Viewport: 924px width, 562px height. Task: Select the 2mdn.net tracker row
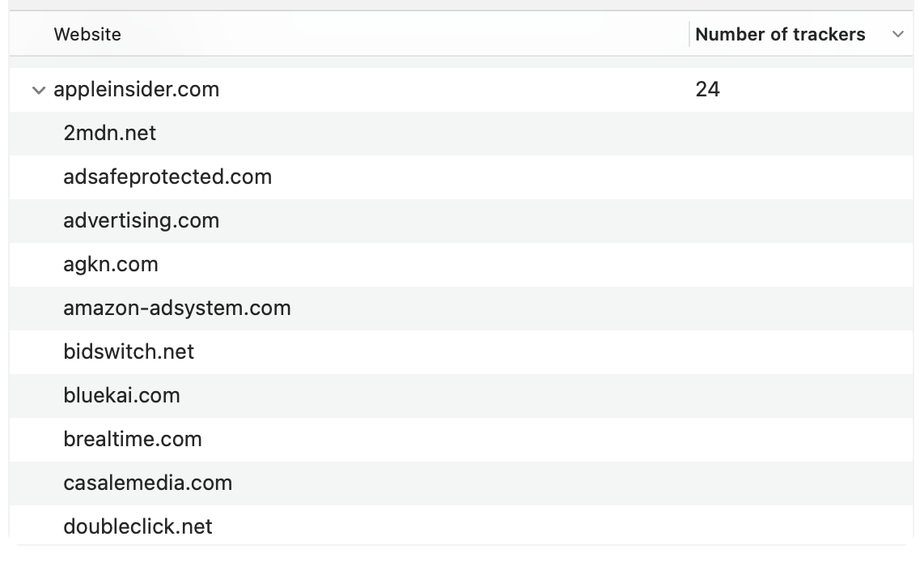pos(110,134)
